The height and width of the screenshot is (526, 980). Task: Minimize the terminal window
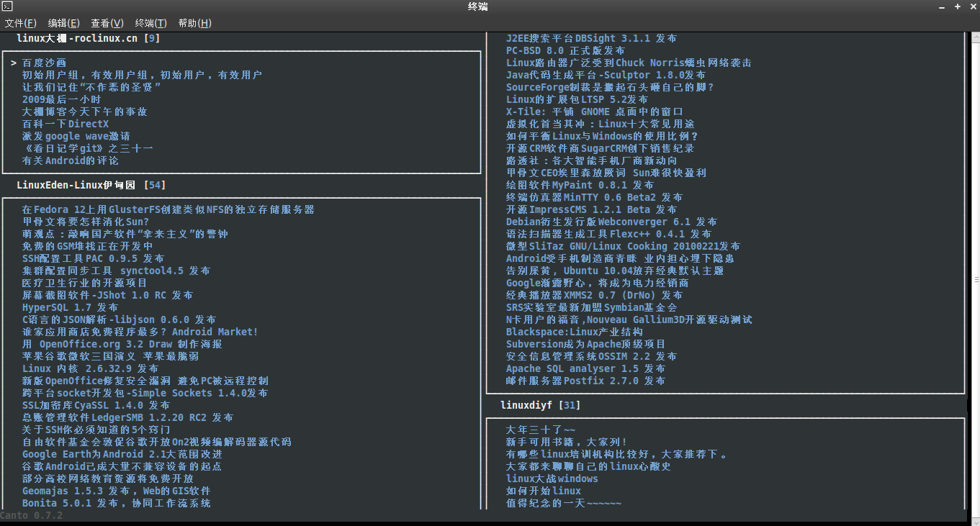pos(942,6)
